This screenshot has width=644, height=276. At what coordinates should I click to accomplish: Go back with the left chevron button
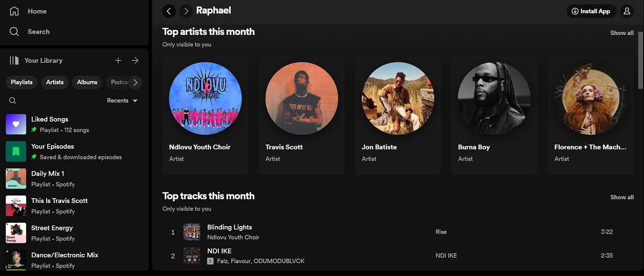pos(169,11)
